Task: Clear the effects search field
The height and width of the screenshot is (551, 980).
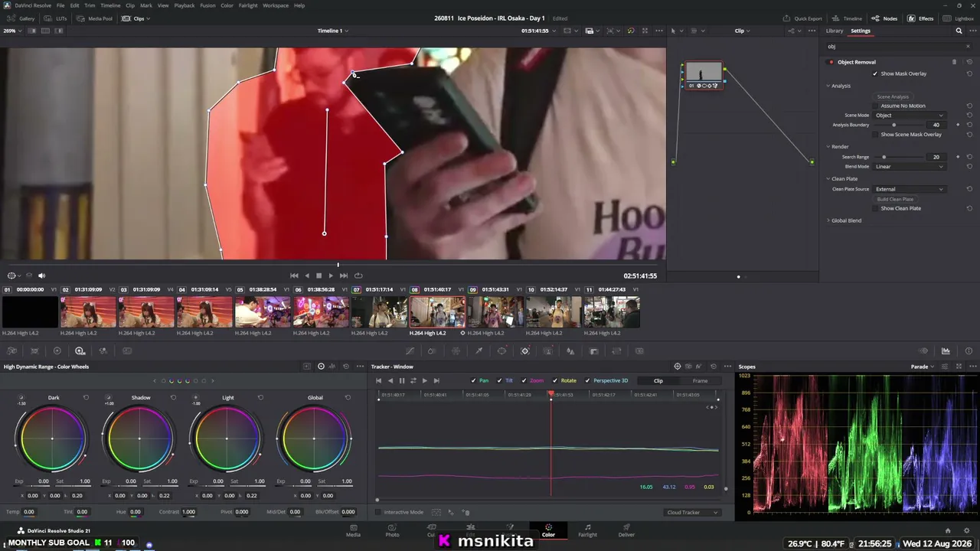Action: [x=968, y=47]
